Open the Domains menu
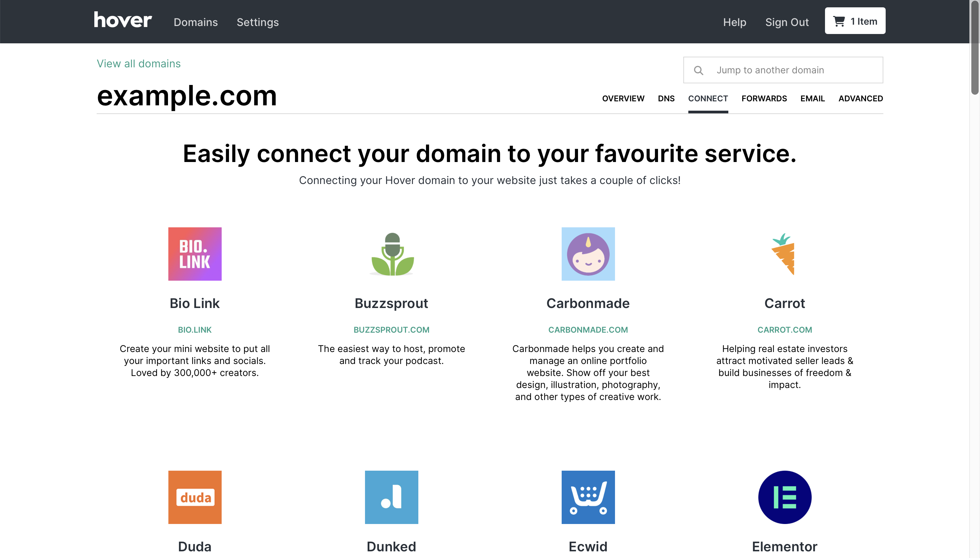 195,22
